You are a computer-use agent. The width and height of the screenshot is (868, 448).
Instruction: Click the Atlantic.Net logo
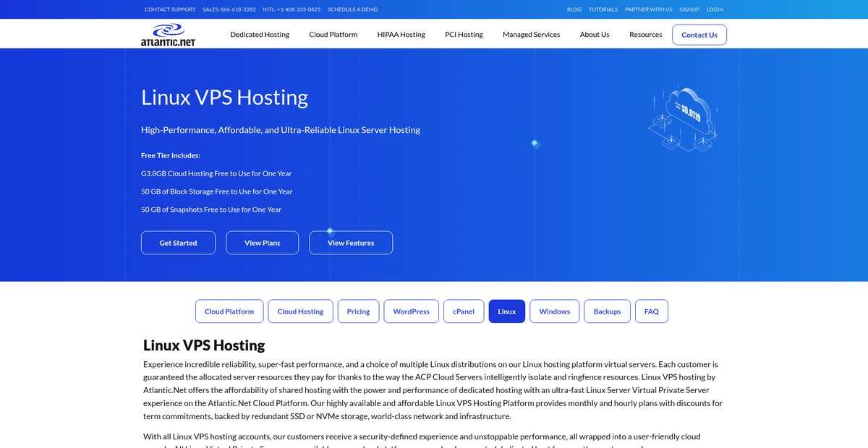pyautogui.click(x=168, y=34)
